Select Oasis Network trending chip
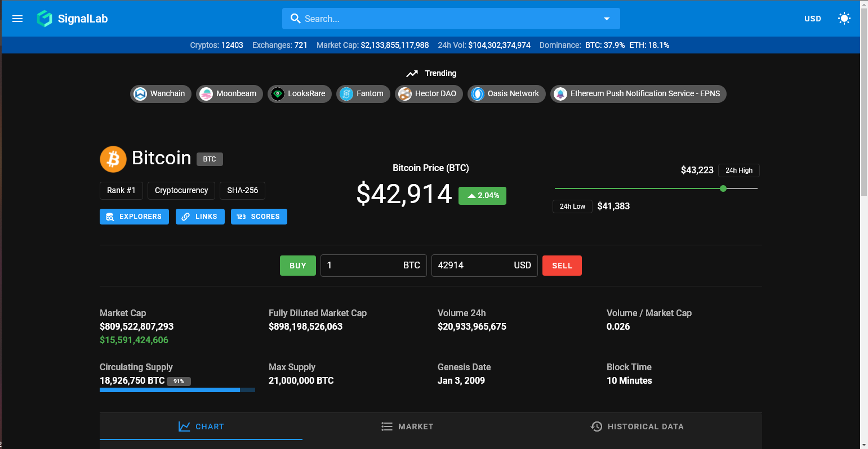Screen dimensions: 868x449 (506, 93)
